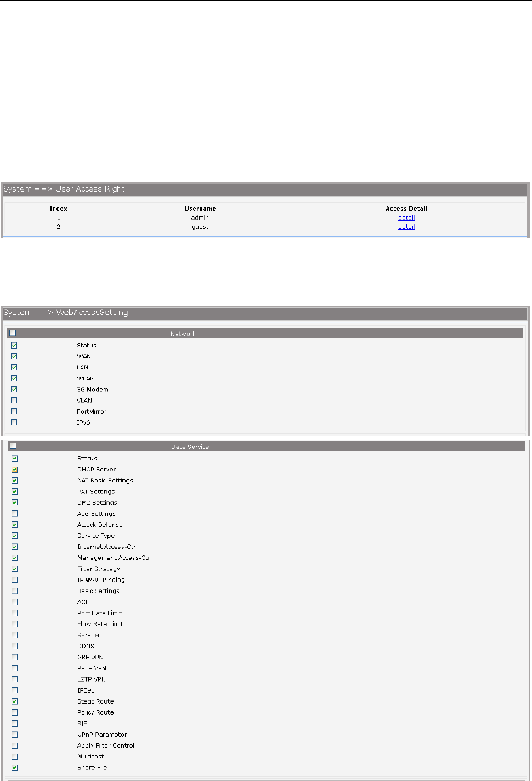Click the username guest in the table
This screenshot has width=532, height=781.
point(200,227)
